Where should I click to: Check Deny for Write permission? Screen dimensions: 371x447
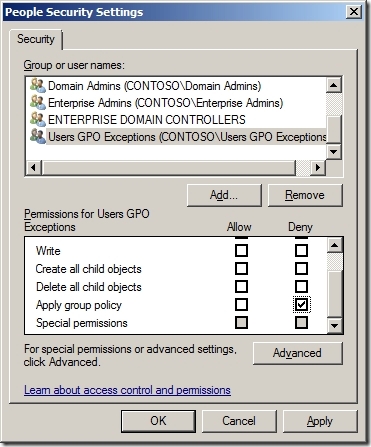(301, 250)
